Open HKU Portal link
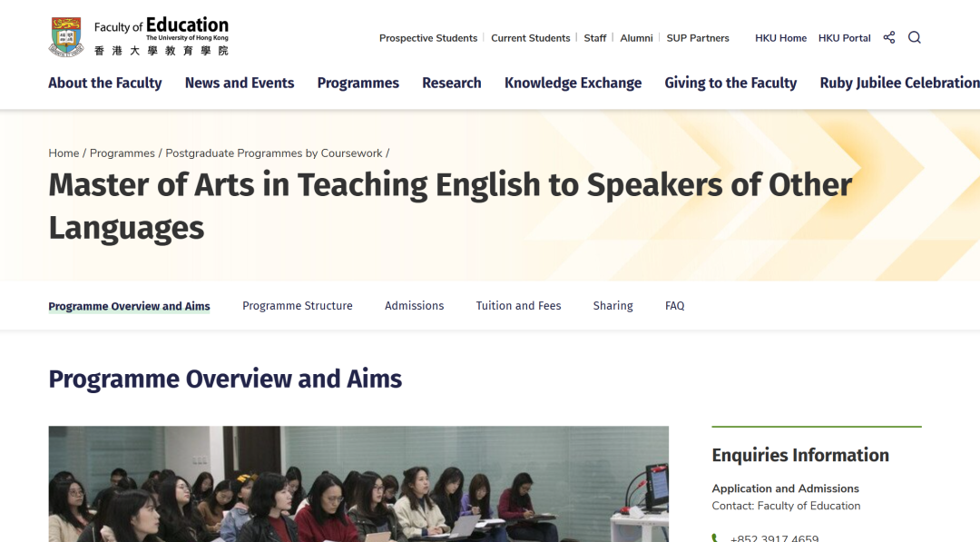The height and width of the screenshot is (542, 980). [x=845, y=38]
